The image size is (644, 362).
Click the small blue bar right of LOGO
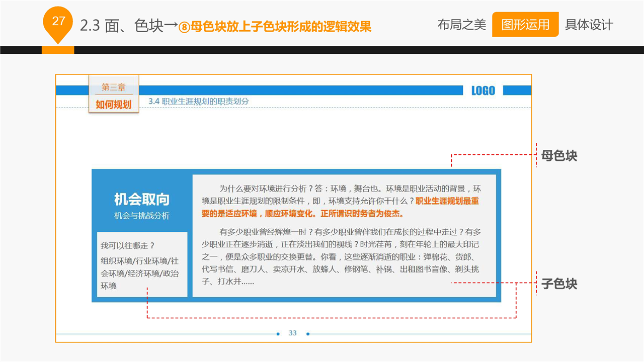coord(517,90)
